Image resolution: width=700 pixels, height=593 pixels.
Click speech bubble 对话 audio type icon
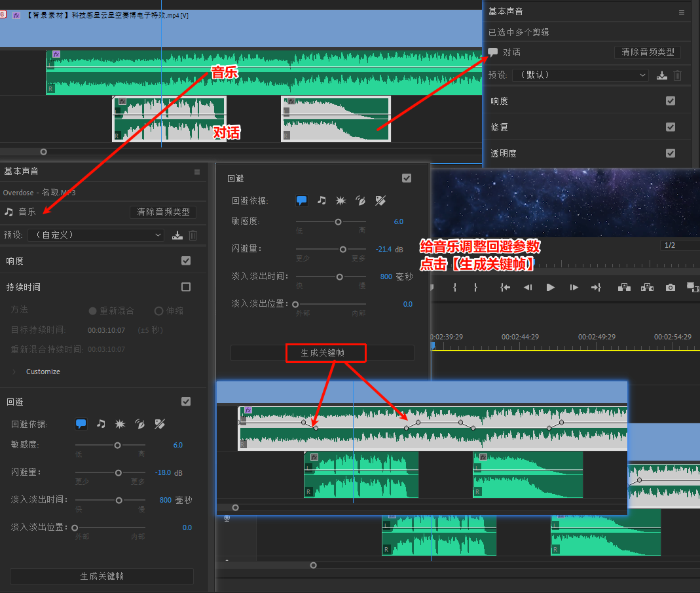(493, 52)
